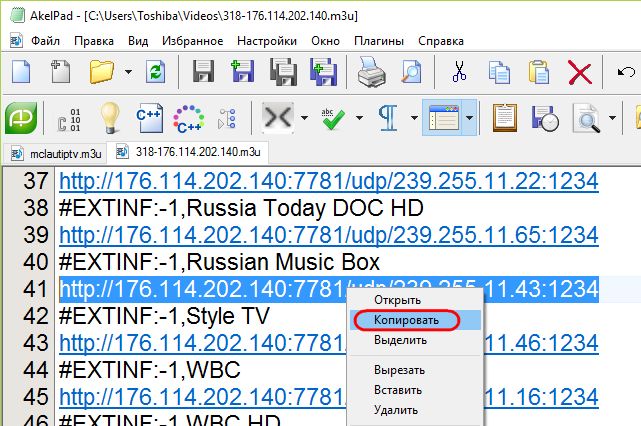Screen dimensions: 641x426
Task: Open the Справка menu
Action: tap(441, 41)
